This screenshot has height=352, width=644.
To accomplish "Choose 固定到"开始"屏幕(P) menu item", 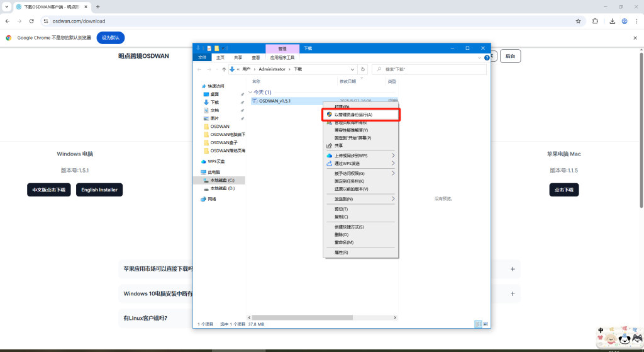I will (x=360, y=138).
